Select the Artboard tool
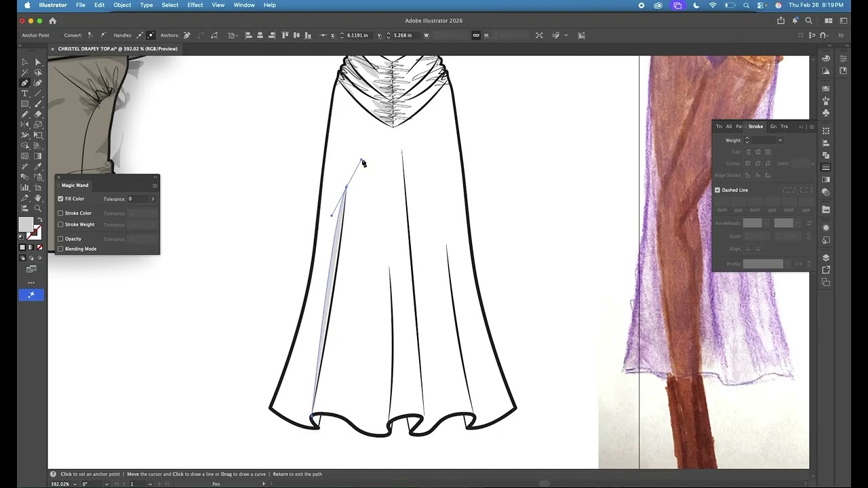 click(38, 187)
